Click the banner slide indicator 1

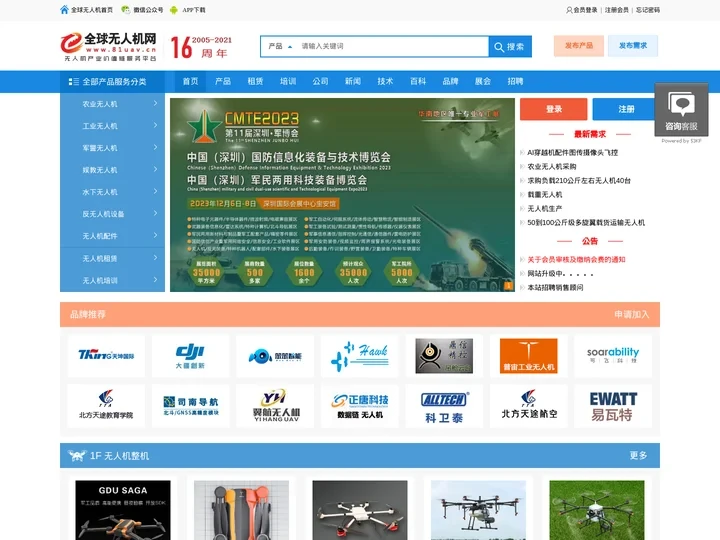coord(509,286)
